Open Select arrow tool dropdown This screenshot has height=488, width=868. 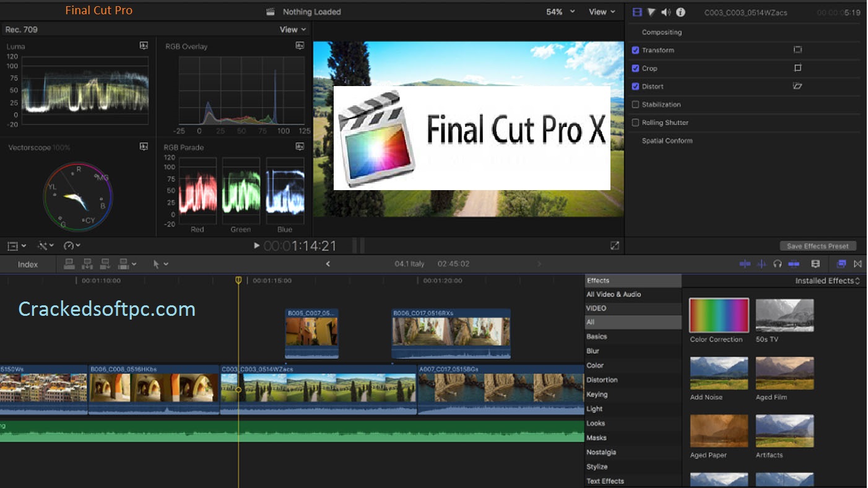[160, 264]
